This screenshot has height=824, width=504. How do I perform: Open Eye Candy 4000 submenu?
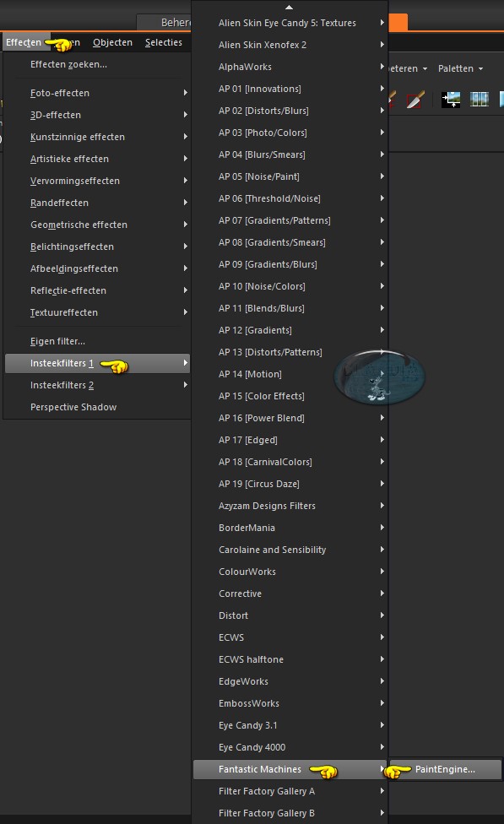click(290, 747)
